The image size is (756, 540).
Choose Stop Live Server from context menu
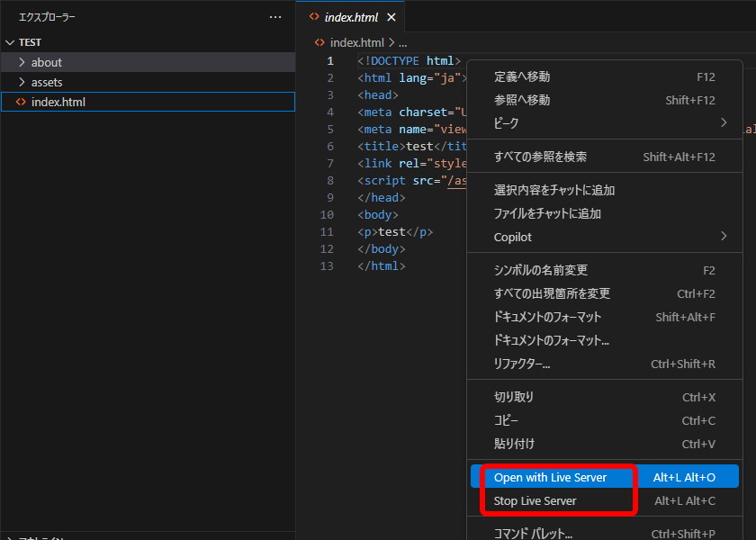click(535, 500)
